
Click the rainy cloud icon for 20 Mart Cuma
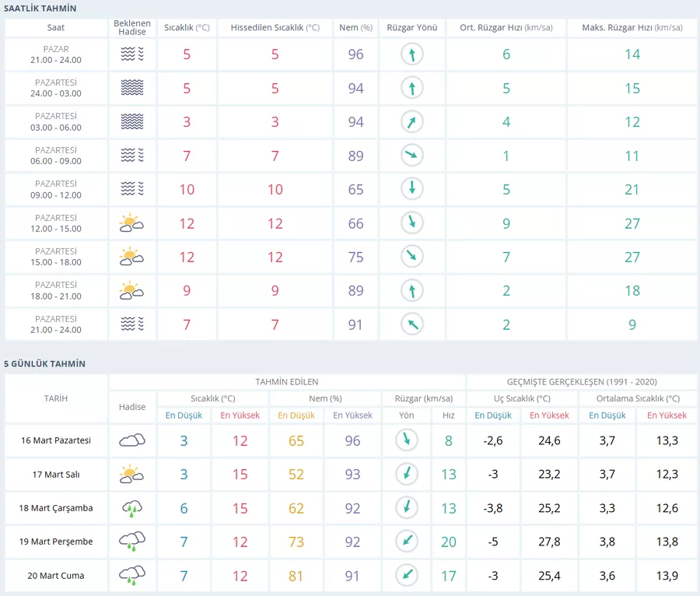pos(132,576)
